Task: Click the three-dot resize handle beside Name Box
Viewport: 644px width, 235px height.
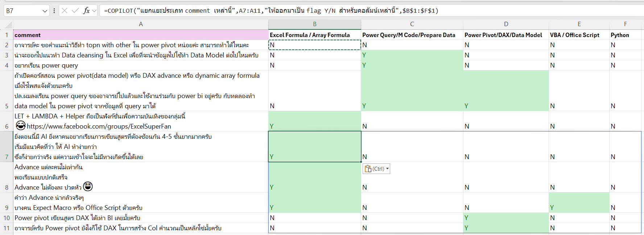Action: coord(54,11)
